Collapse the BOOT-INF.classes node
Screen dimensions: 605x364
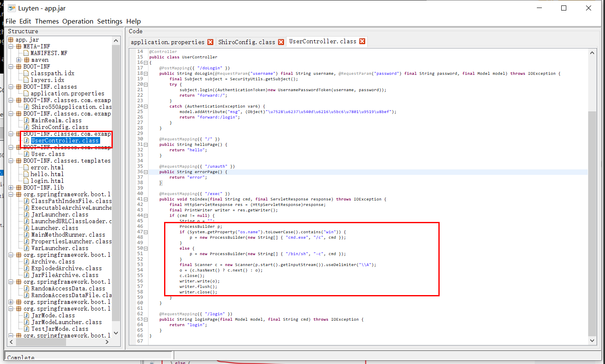point(11,87)
